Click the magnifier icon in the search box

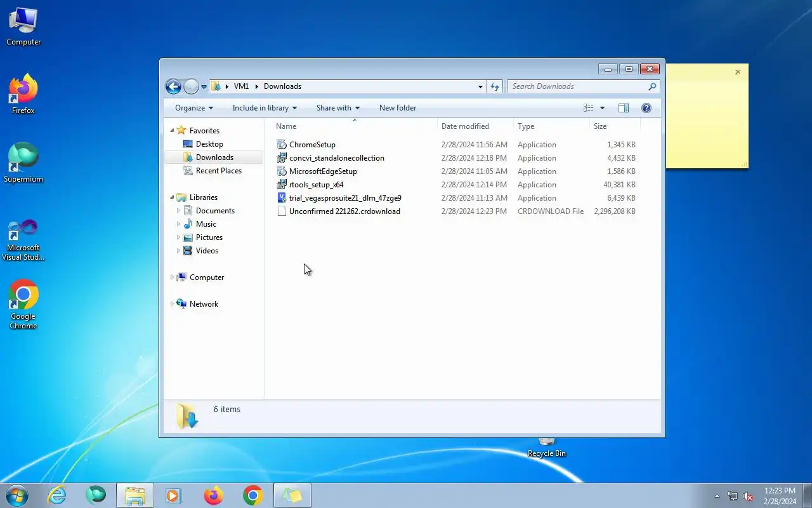coord(652,86)
